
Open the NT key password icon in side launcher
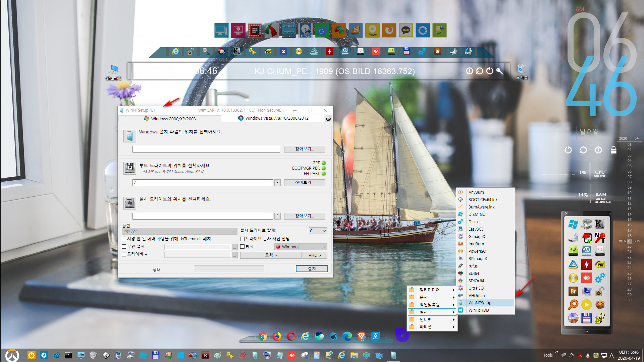[x=600, y=238]
